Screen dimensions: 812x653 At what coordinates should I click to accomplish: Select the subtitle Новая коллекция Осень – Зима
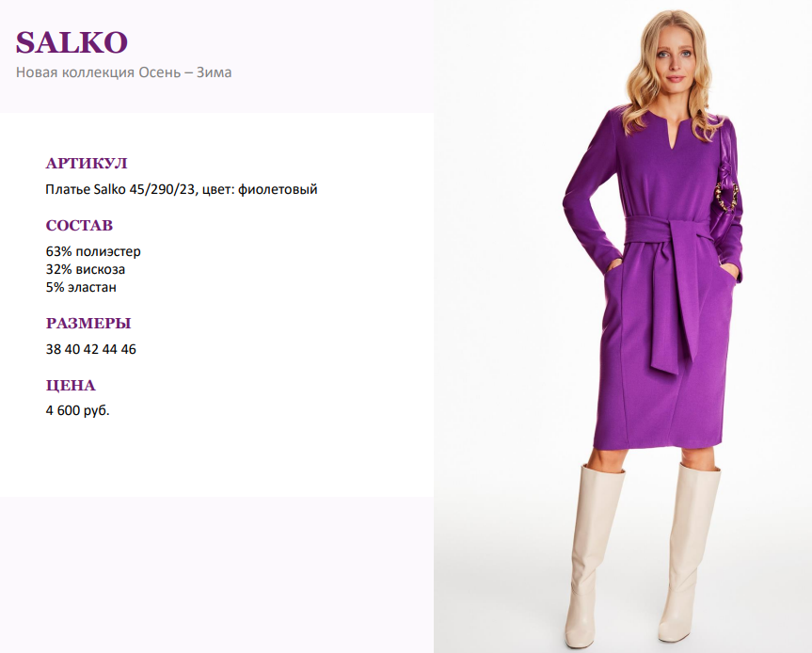124,72
